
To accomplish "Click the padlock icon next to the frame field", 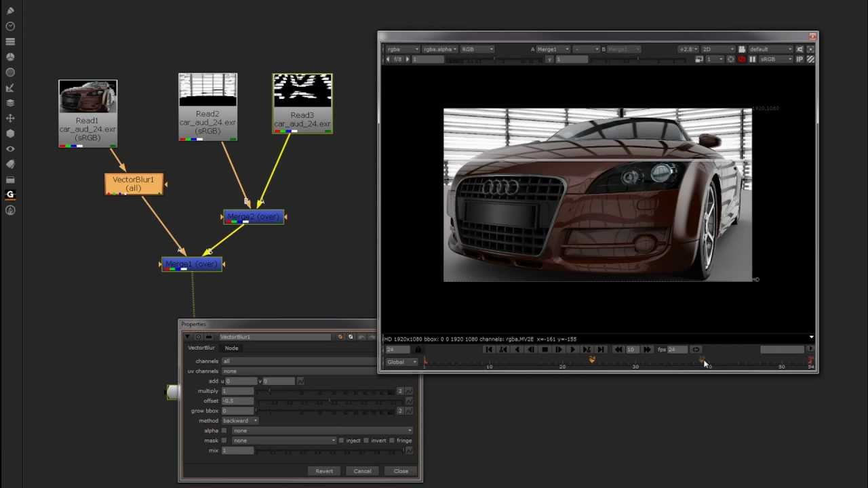I will (418, 349).
